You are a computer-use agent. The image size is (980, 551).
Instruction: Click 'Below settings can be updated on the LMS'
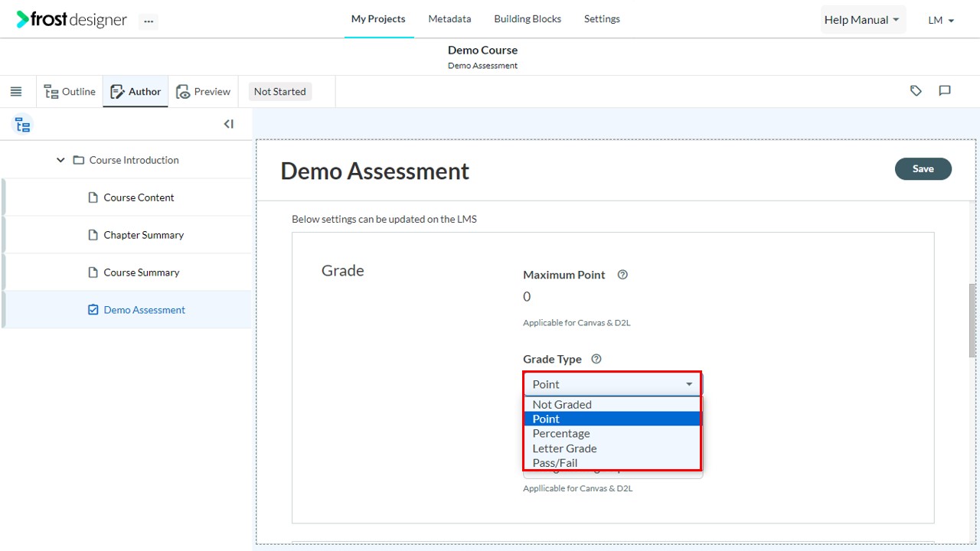click(384, 219)
